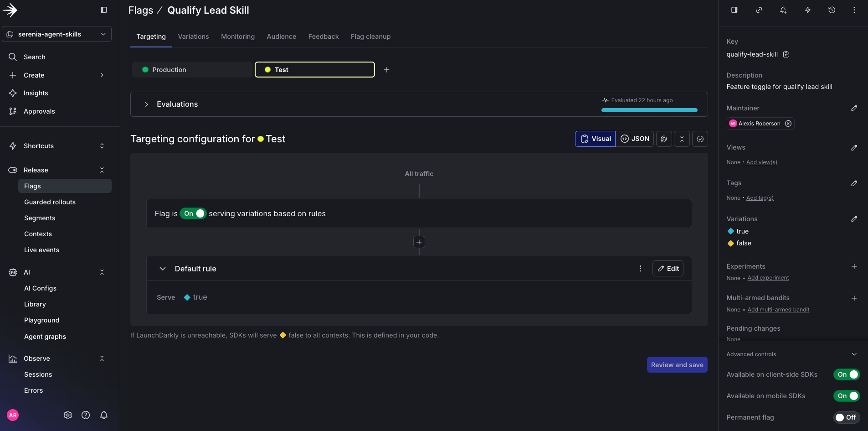Collapse the sidebar with the panel icon
Screen dimensions: 868x431
click(x=104, y=10)
